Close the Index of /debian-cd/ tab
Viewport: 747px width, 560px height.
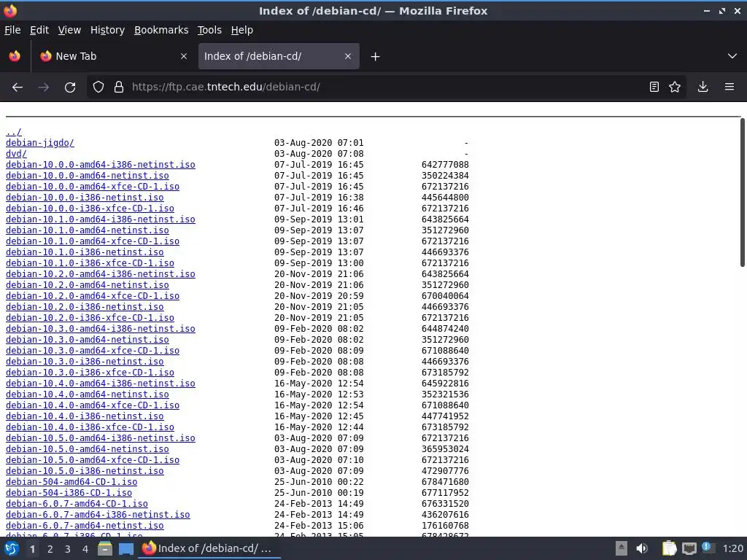click(348, 56)
